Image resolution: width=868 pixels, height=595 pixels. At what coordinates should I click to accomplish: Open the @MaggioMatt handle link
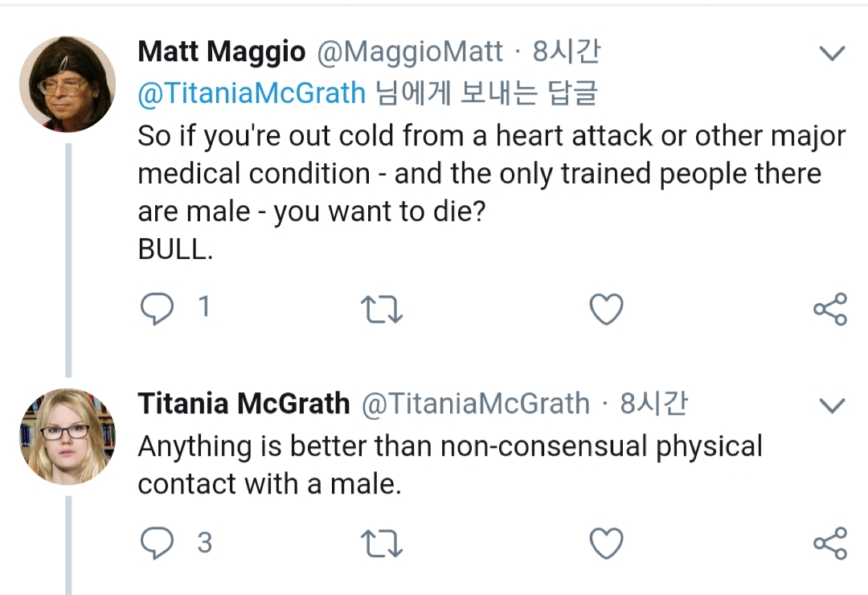point(411,52)
